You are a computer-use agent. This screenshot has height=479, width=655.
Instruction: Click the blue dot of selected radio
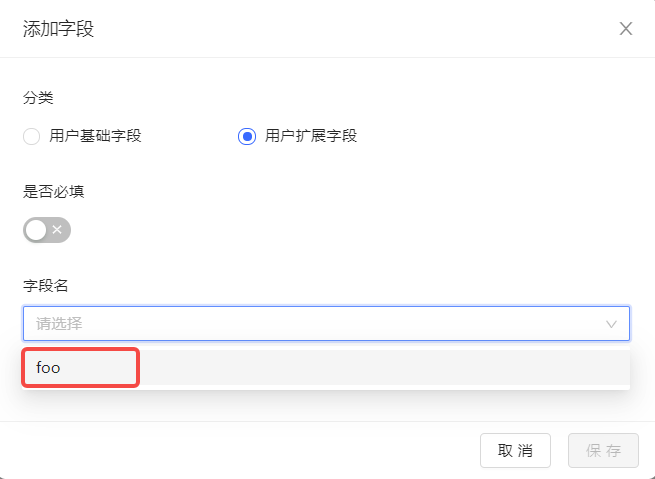coord(247,136)
